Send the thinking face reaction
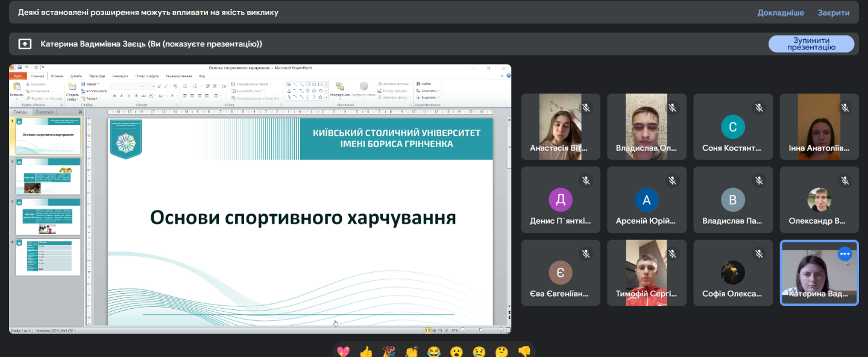Image resolution: width=868 pixels, height=357 pixels. [x=502, y=352]
